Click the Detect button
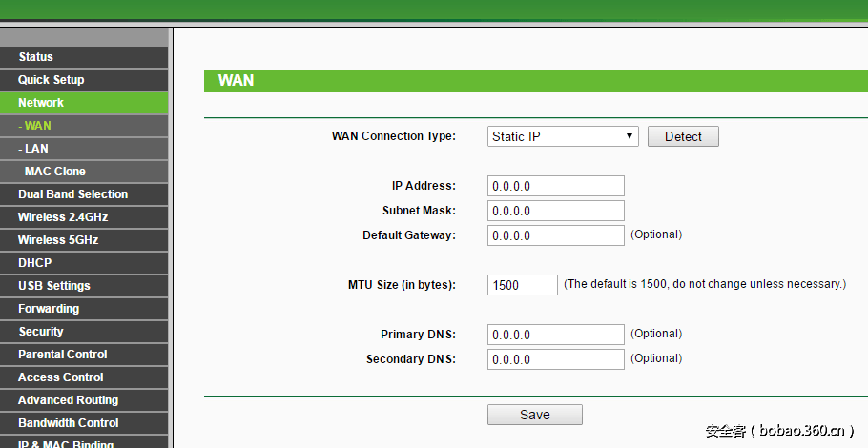The height and width of the screenshot is (448, 868). (x=683, y=136)
